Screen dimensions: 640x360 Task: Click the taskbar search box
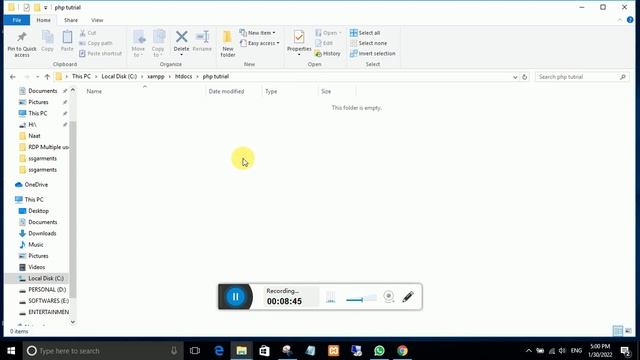102,351
